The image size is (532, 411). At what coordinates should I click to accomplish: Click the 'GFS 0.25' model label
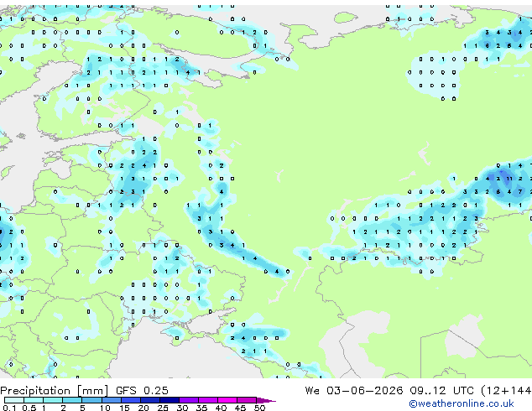click(x=142, y=391)
